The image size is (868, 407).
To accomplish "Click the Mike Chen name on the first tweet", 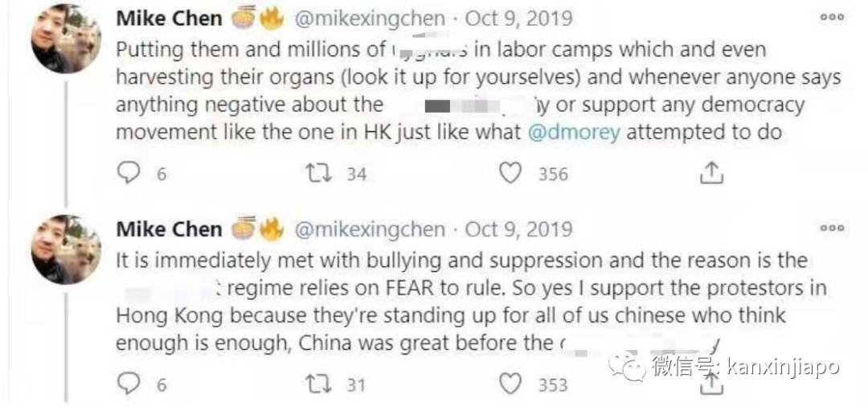I will click(169, 18).
